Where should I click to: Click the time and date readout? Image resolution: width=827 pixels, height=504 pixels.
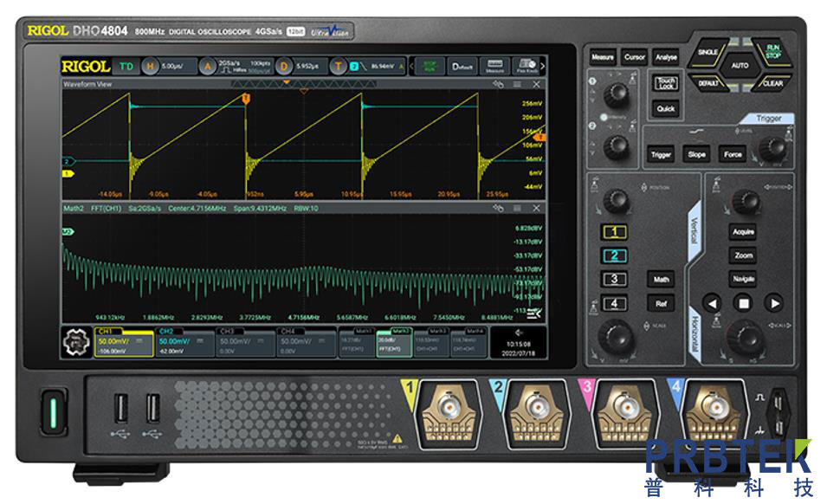tap(519, 348)
